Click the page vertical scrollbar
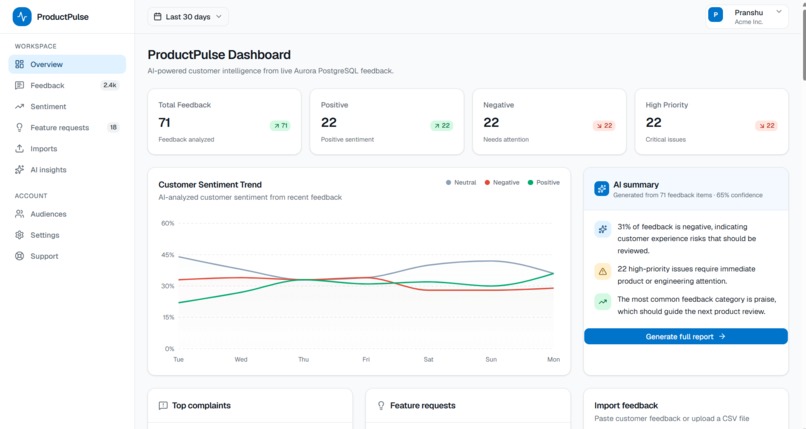The image size is (806, 429). click(803, 44)
